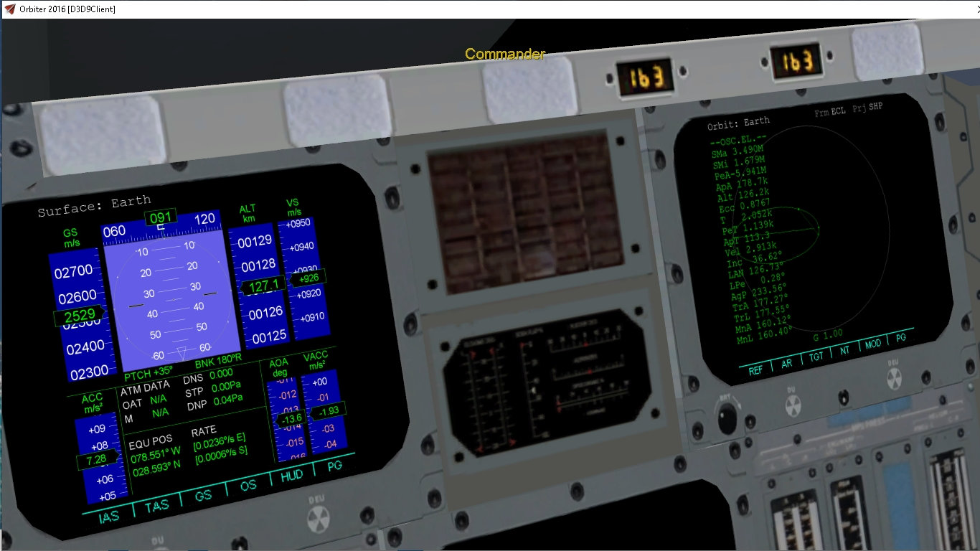Click the 'Frm ECL' frame label
This screenshot has height=551, width=980.
coord(831,111)
